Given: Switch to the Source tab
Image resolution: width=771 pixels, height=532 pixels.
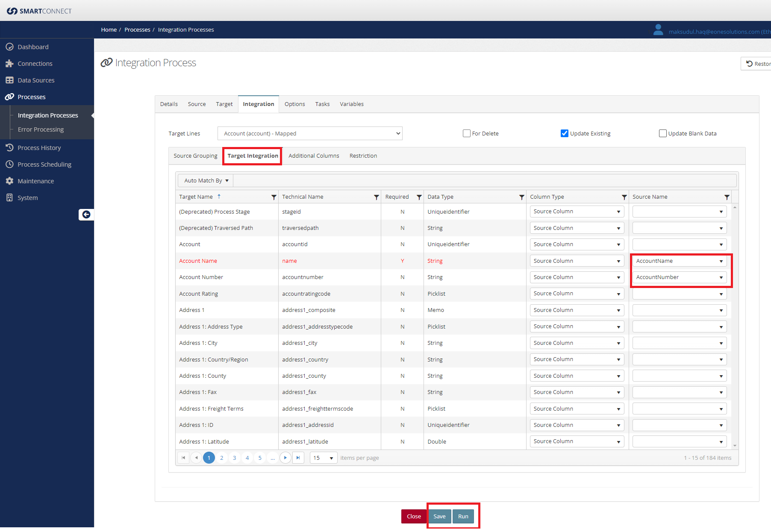Looking at the screenshot, I should pos(197,104).
